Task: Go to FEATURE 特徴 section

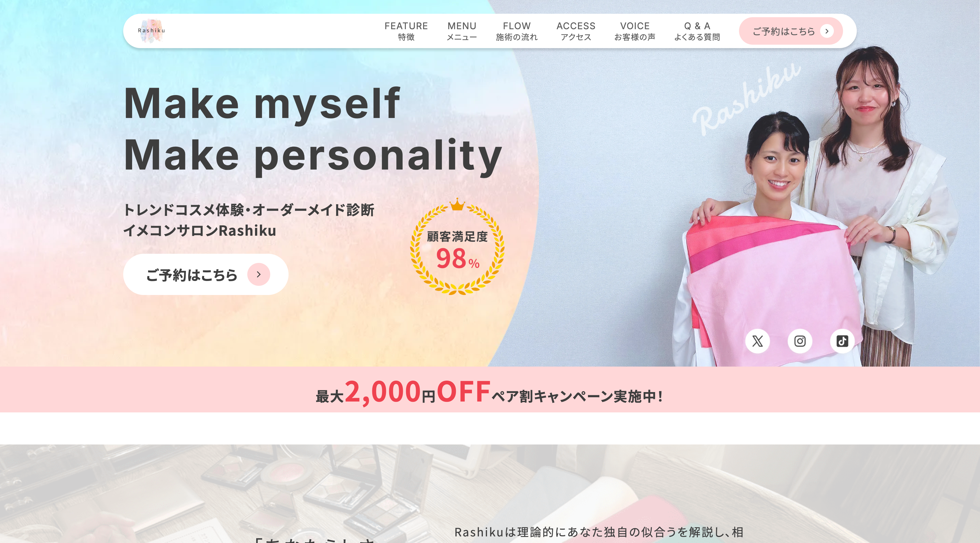Action: tap(406, 31)
